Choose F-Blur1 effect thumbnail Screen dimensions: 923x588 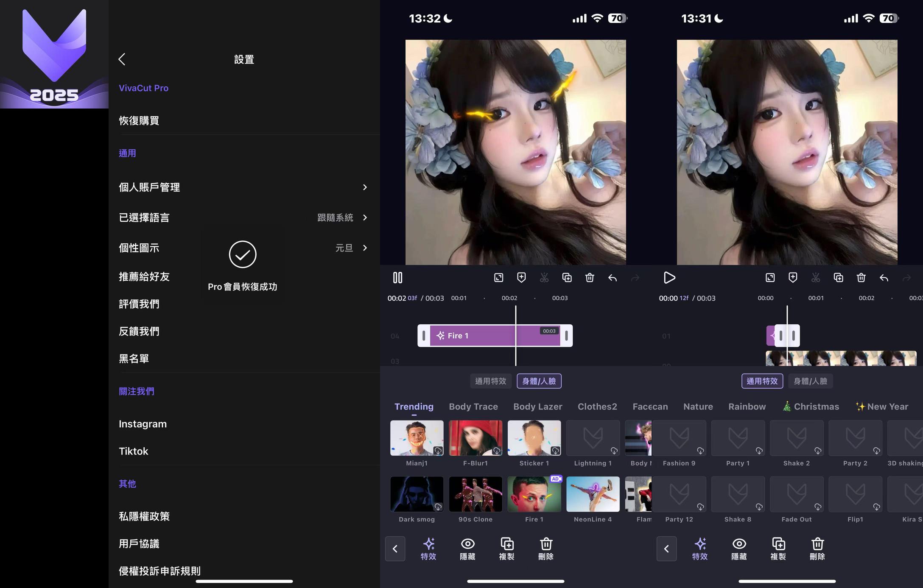[475, 438]
